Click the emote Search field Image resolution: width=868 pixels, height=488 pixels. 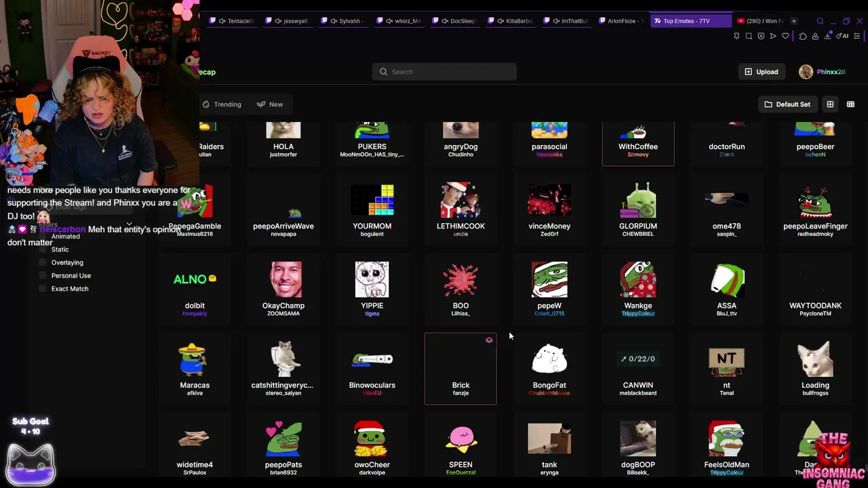pos(444,72)
